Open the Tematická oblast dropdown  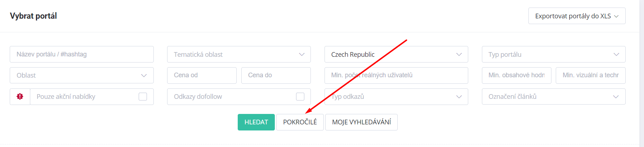(x=239, y=54)
